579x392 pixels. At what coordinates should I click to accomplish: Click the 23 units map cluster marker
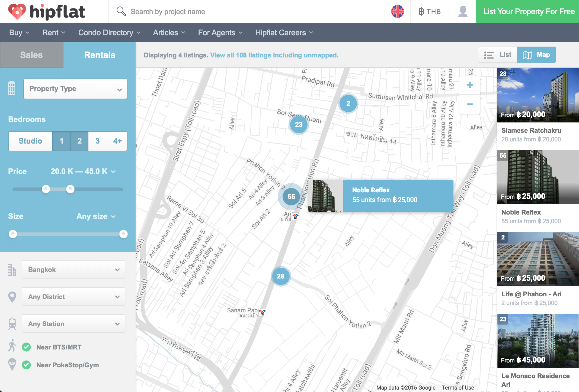pyautogui.click(x=299, y=124)
